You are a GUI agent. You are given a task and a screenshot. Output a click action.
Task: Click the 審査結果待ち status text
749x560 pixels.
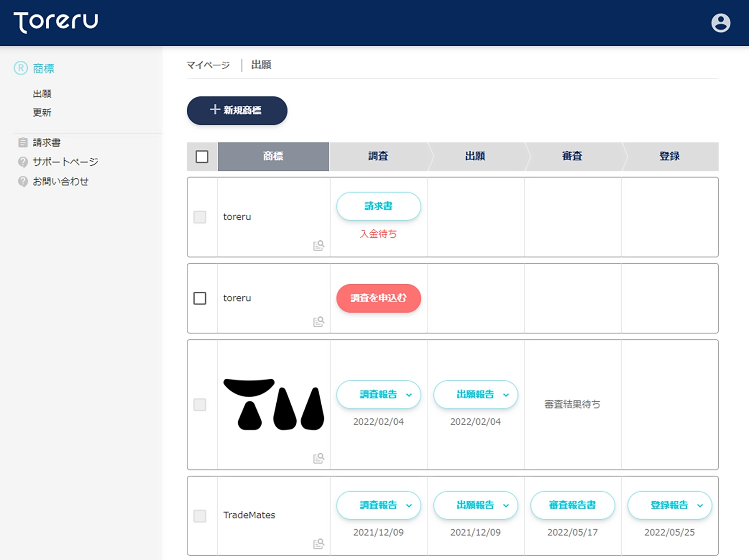click(x=572, y=404)
